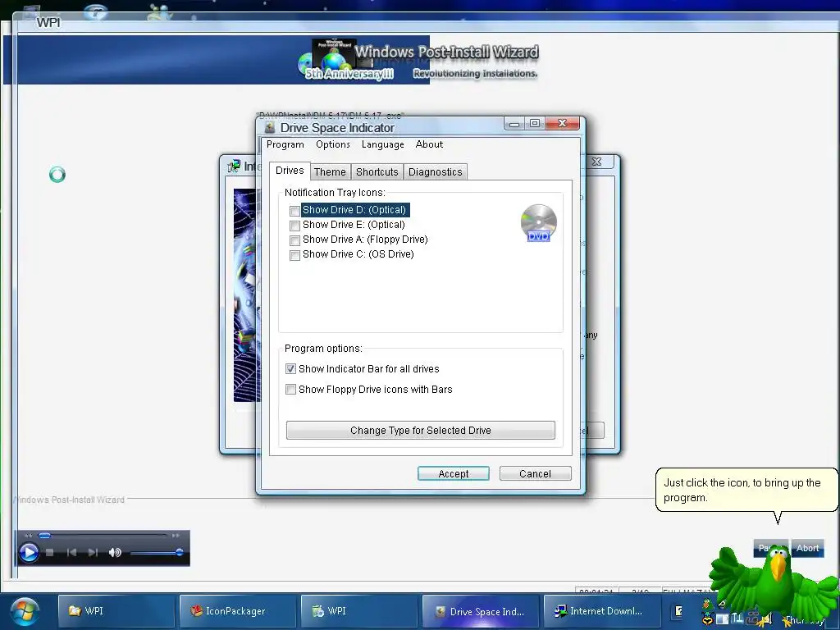Uncheck Show Indicator Bar for all drives
The height and width of the screenshot is (630, 840).
coord(290,368)
